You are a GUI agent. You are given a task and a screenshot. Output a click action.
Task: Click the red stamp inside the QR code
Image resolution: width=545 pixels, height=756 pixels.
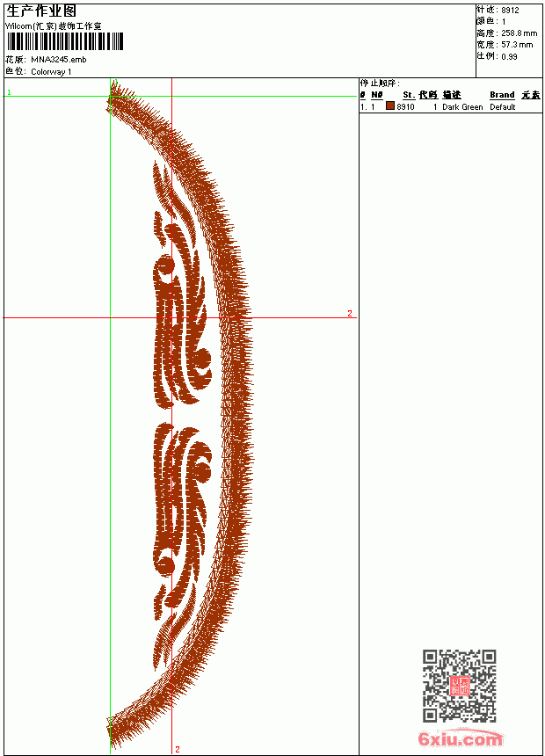(460, 686)
